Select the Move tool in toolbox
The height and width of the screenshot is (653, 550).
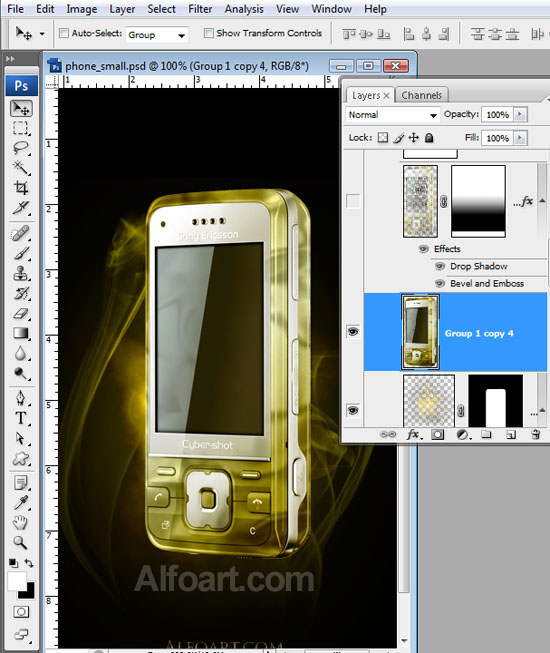tap(21, 109)
